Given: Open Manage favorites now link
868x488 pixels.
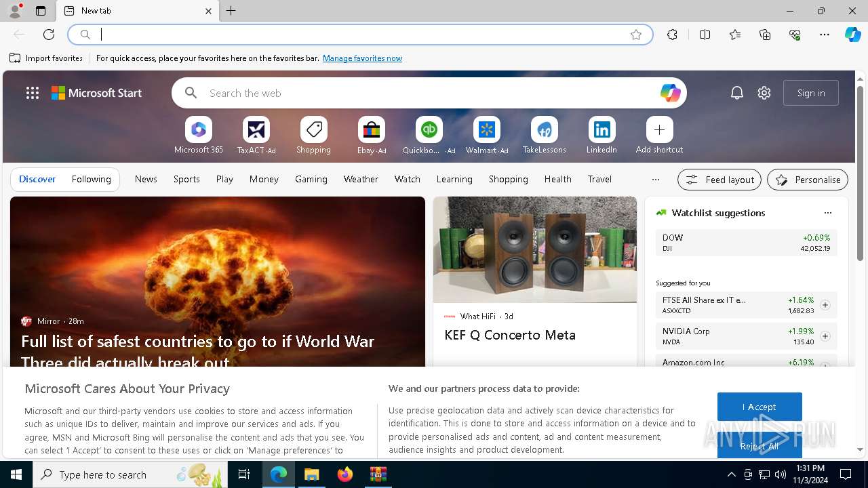Looking at the screenshot, I should point(362,58).
